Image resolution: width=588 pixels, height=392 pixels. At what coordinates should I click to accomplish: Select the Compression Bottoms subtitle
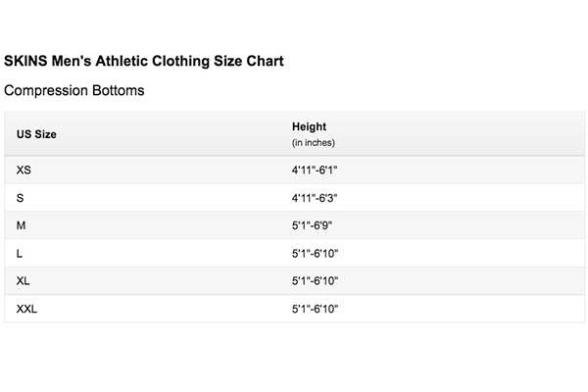coord(73,90)
